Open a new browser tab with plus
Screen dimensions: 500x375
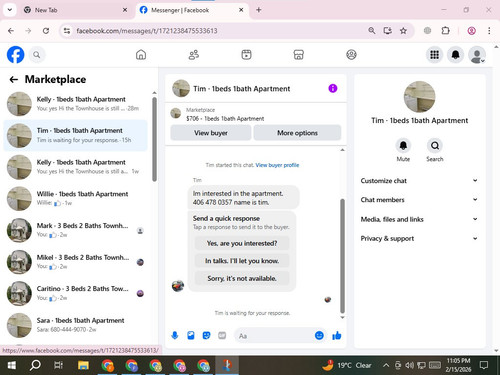[259, 10]
